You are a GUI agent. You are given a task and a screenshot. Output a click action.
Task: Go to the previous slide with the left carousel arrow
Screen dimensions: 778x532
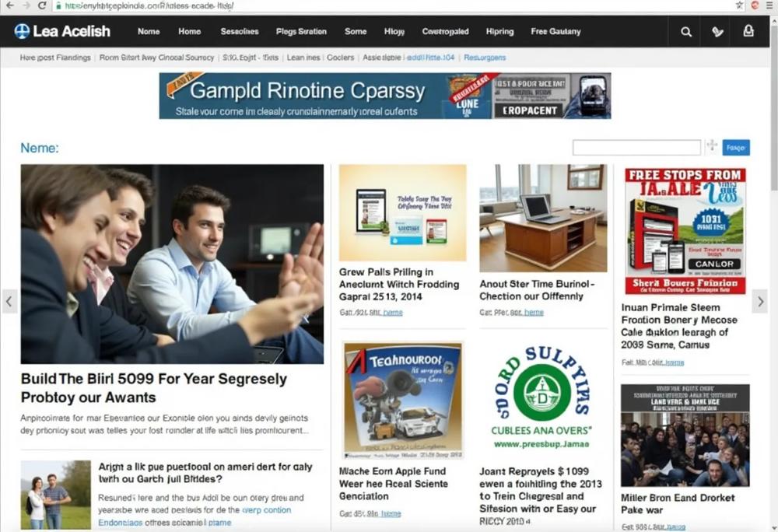tap(9, 301)
